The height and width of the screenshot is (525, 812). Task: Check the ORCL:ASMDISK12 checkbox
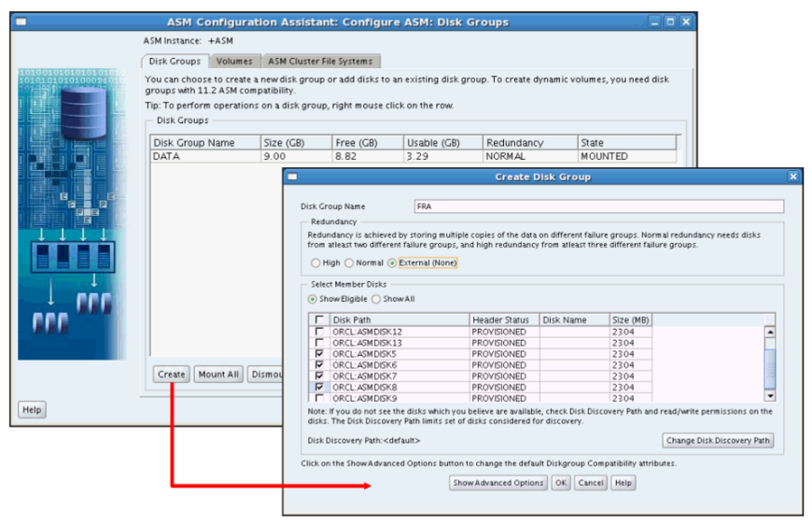click(x=319, y=332)
